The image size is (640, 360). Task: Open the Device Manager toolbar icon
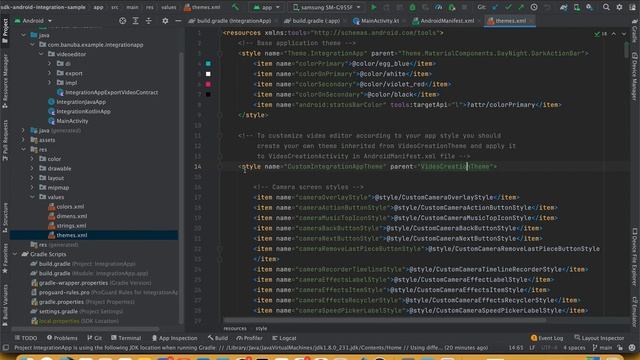(x=577, y=7)
